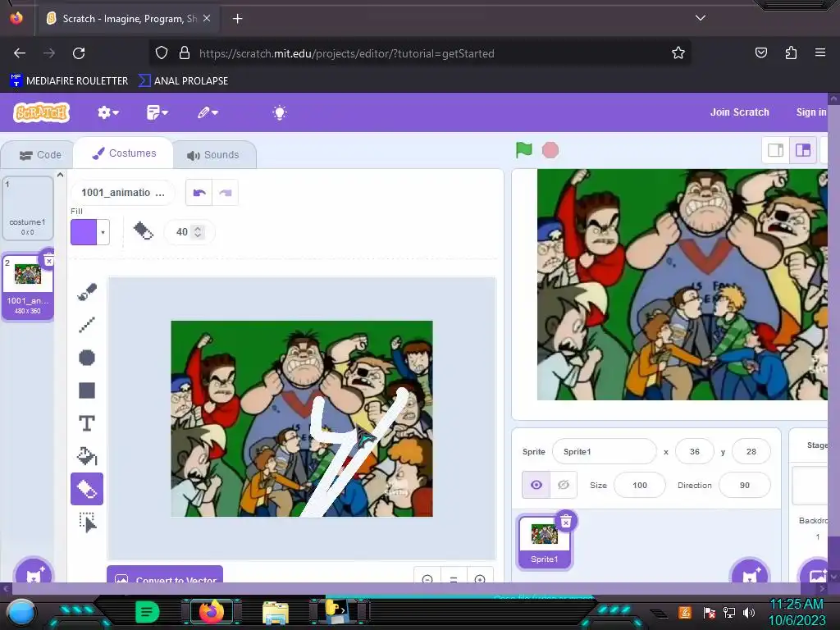Select the Fill bucket tool
This screenshot has height=630, width=840.
[x=87, y=456]
